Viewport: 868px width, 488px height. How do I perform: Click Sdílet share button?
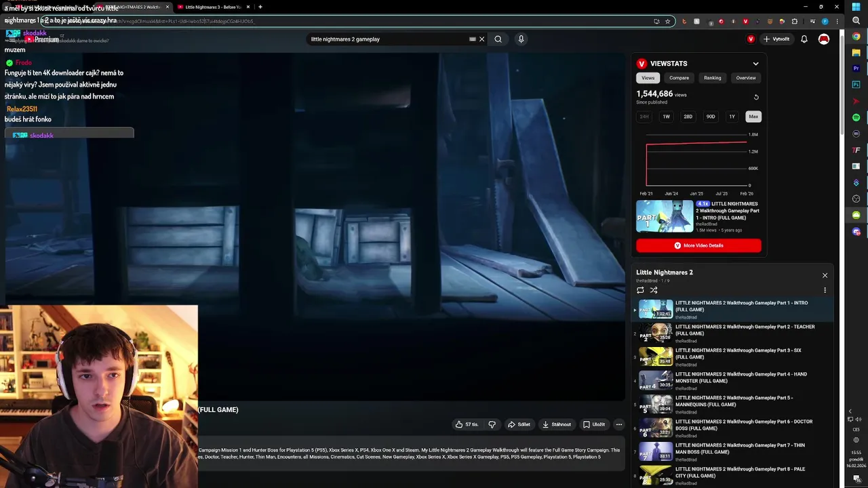[519, 424]
